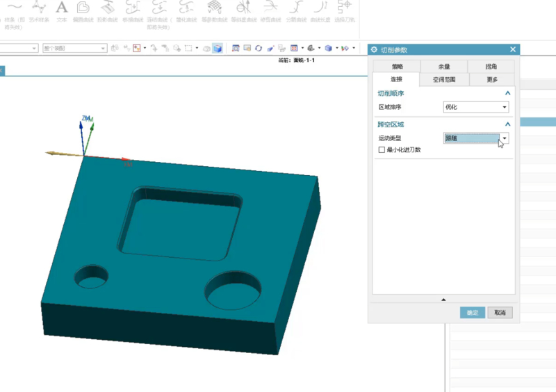Click the gear icon in 切削参数 title bar
The width and height of the screenshot is (556, 392).
click(x=374, y=49)
